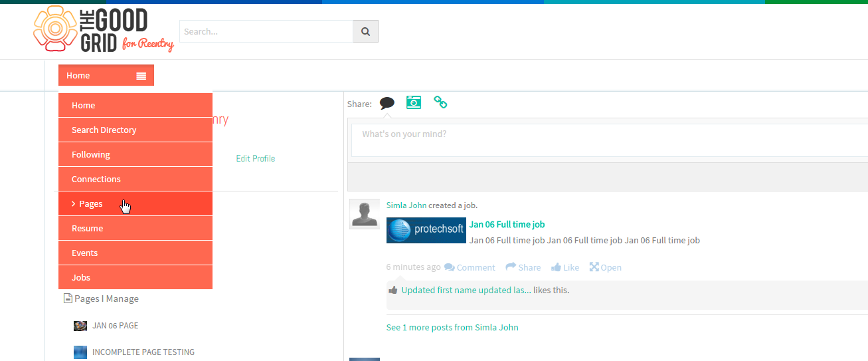Click the INCOMPLETE PAGE TESTING thumbnail
Image resolution: width=868 pixels, height=361 pixels.
80,352
